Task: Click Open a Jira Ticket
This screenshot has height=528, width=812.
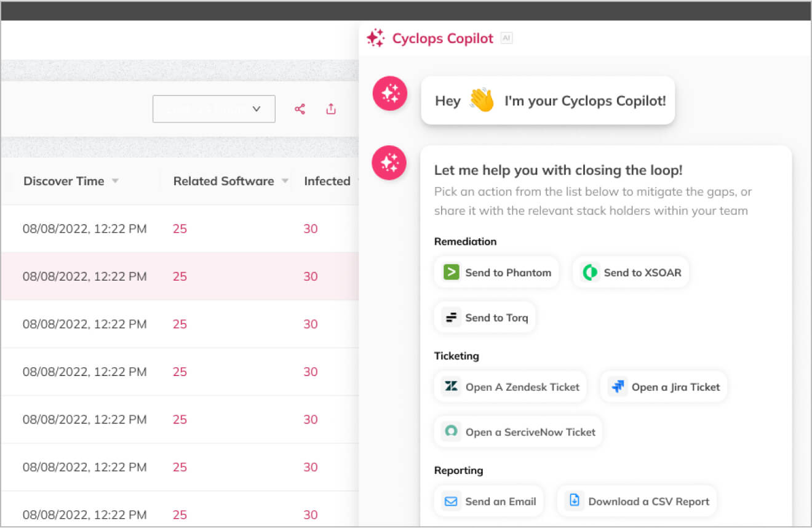Action: click(x=664, y=386)
